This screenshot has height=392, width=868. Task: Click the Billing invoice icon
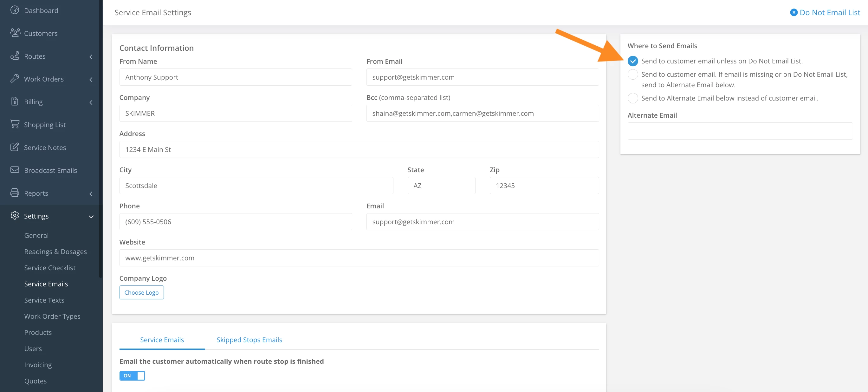click(x=15, y=101)
